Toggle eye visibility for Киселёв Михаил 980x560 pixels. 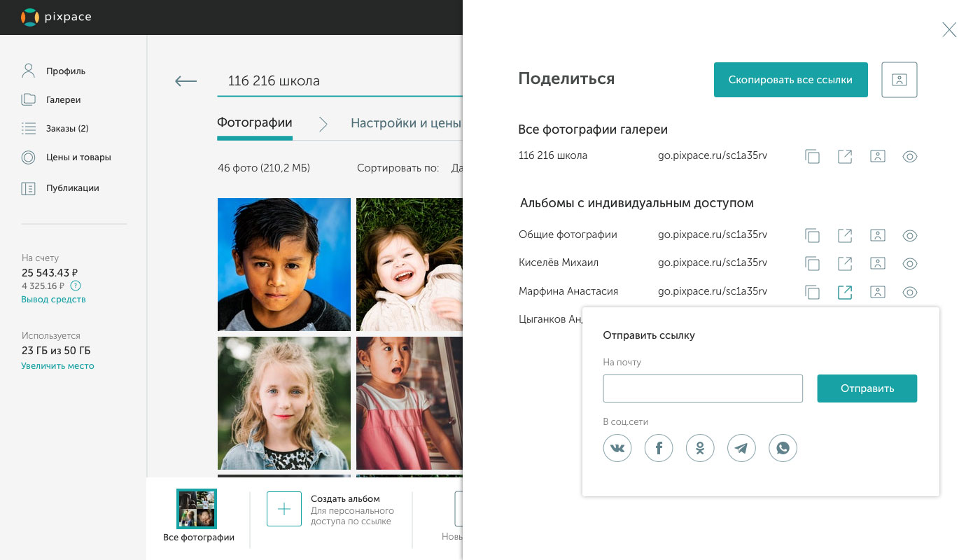(x=909, y=264)
